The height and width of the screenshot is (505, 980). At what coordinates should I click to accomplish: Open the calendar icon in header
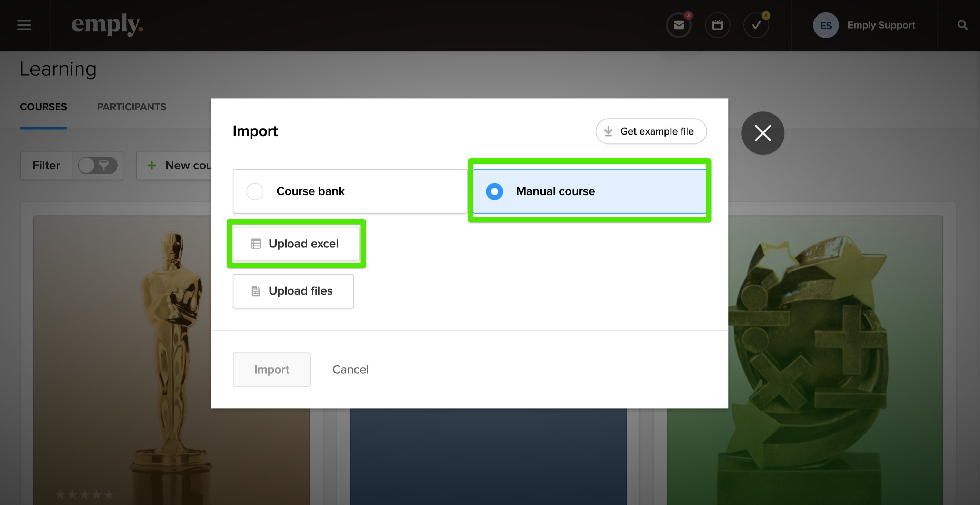718,26
